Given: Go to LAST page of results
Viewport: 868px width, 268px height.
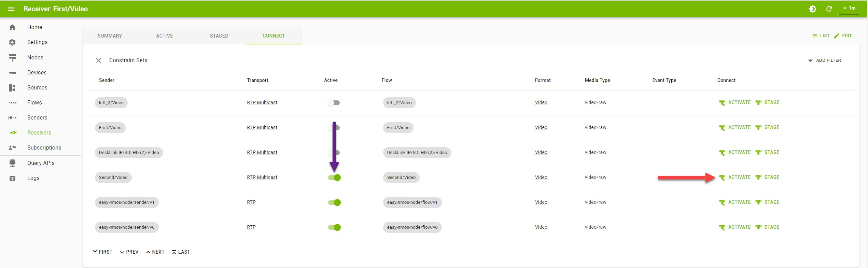Looking at the screenshot, I should click(181, 252).
